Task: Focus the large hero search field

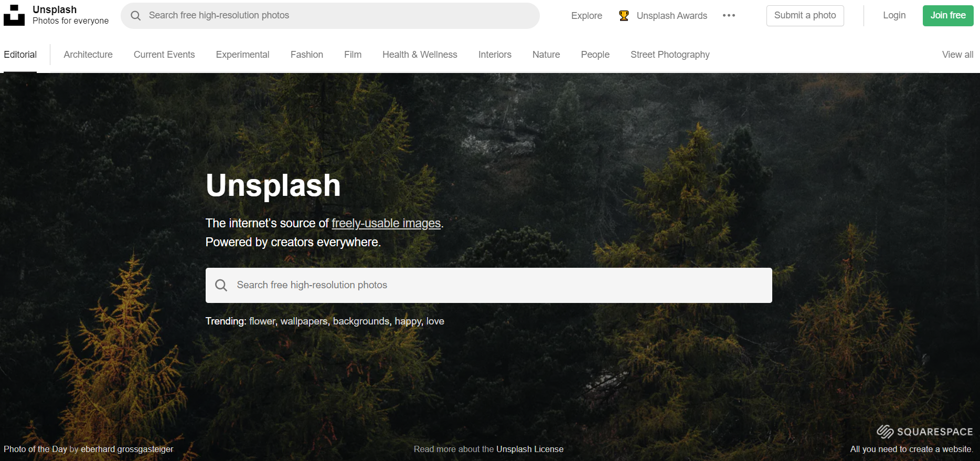Action: [488, 285]
